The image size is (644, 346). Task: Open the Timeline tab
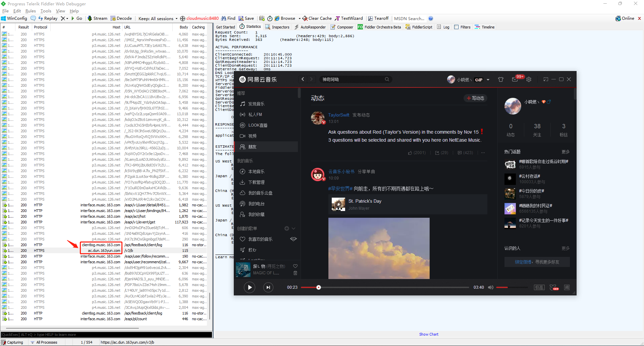coord(485,27)
